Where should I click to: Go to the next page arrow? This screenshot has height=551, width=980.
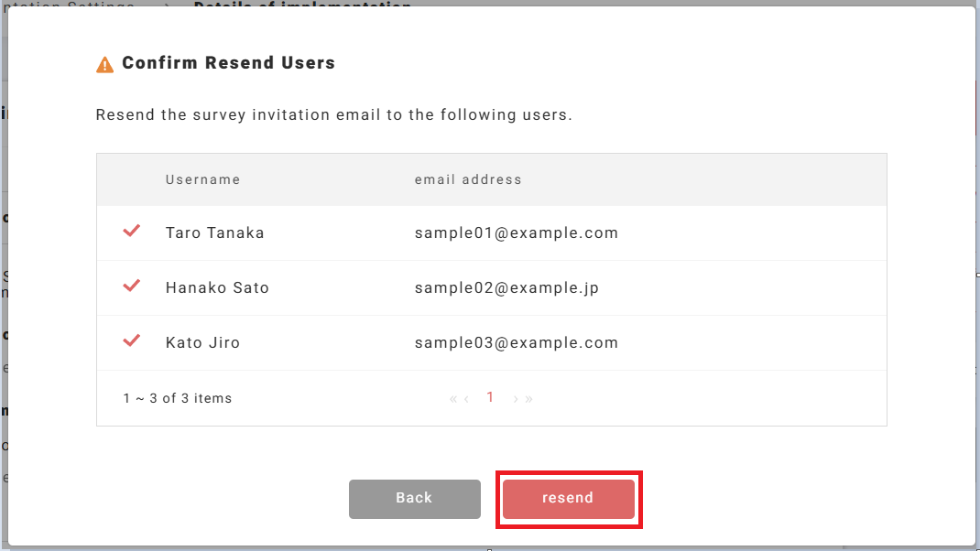pos(516,399)
